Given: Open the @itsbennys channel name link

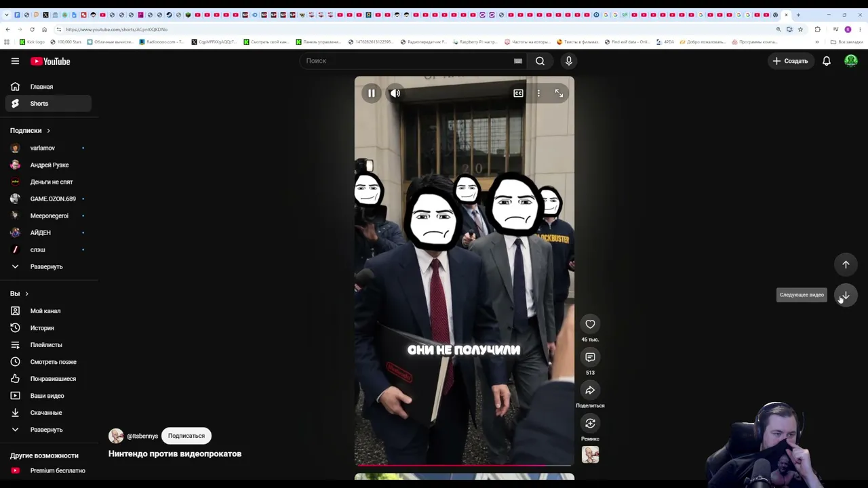Looking at the screenshot, I should pos(142,436).
